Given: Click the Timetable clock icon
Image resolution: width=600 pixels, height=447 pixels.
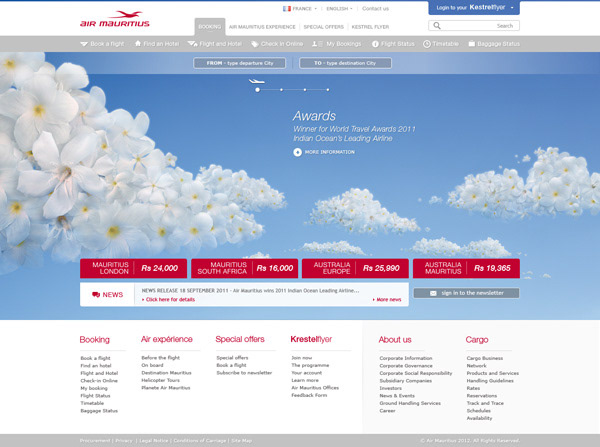Looking at the screenshot, I should pos(427,44).
